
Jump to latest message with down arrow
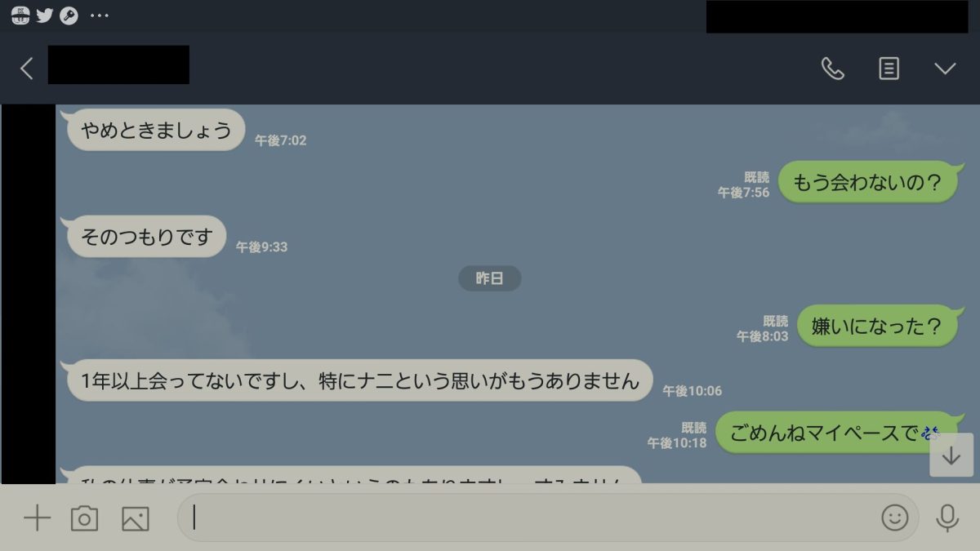click(x=951, y=455)
